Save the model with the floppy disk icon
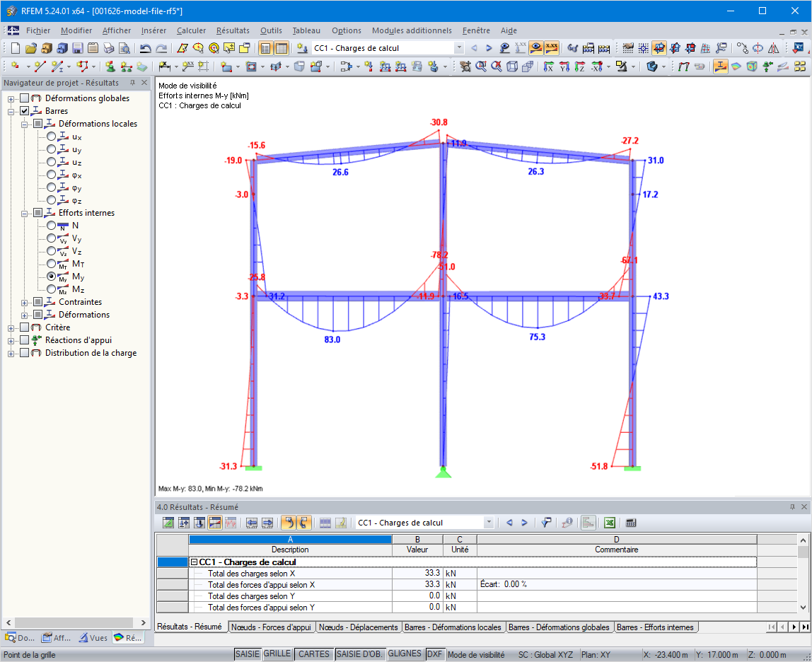 coord(78,48)
